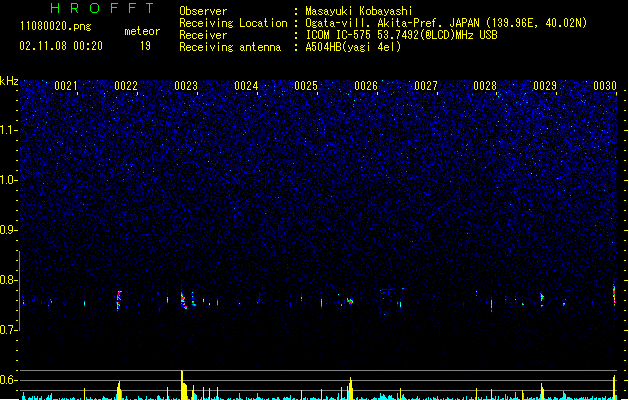Click the meteor count label
629x400 pixels.
(x=142, y=31)
